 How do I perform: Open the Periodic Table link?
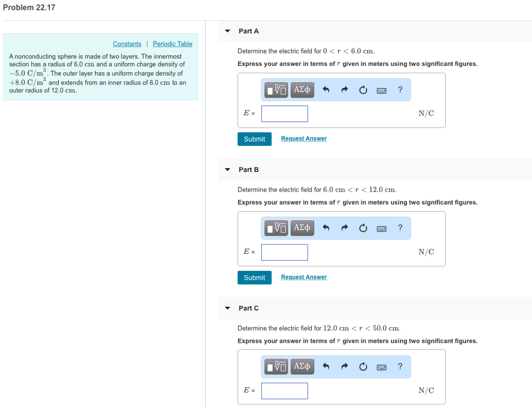click(172, 44)
